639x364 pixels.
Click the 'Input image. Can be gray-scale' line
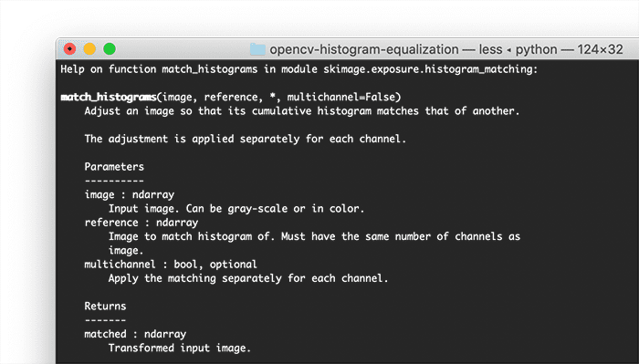(236, 209)
